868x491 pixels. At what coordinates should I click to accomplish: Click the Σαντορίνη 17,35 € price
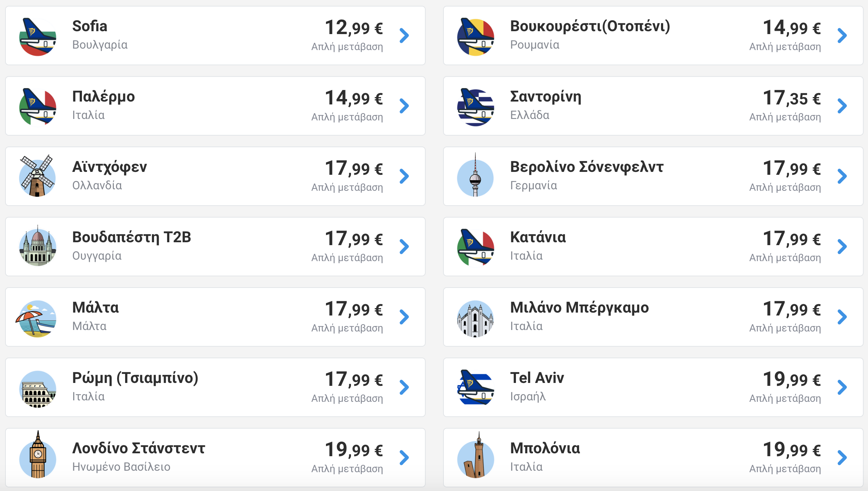tap(792, 98)
